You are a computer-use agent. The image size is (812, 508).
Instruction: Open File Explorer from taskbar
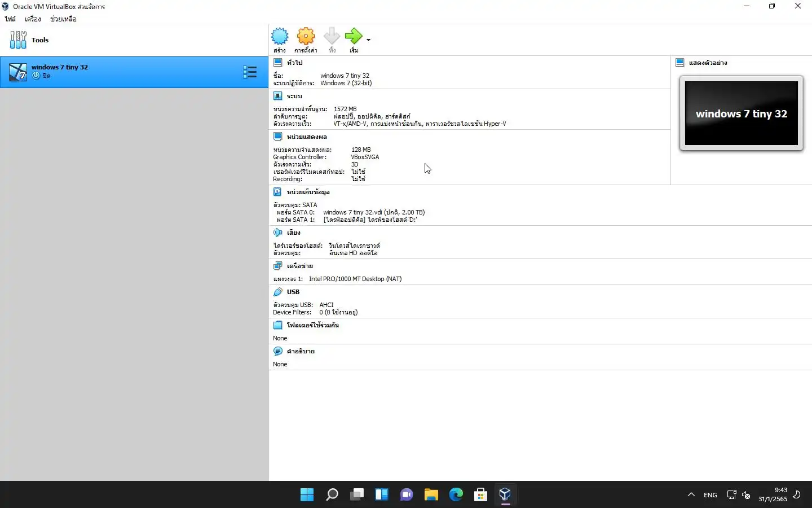click(x=431, y=495)
